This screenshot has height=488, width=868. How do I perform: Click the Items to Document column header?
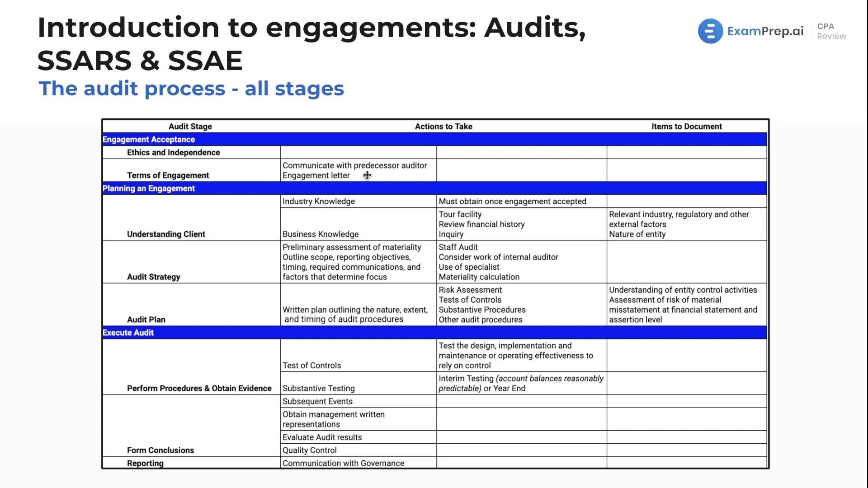pos(687,127)
